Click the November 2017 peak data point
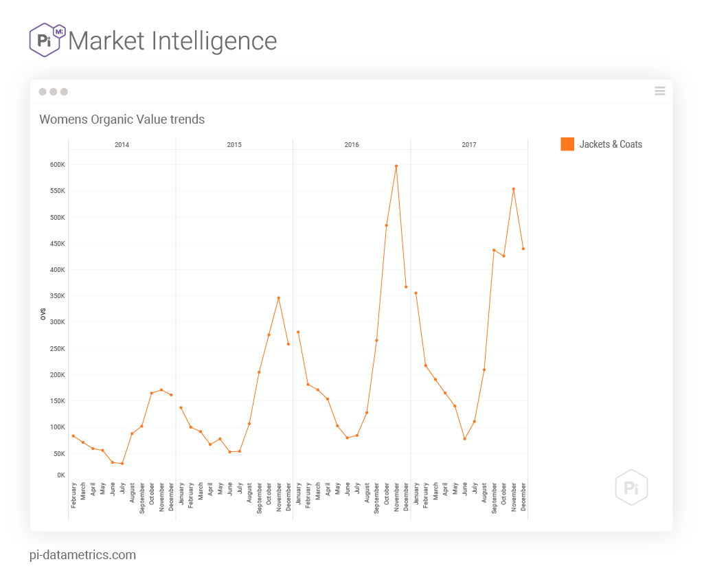Viewport: 704px width, 588px height. click(x=514, y=189)
